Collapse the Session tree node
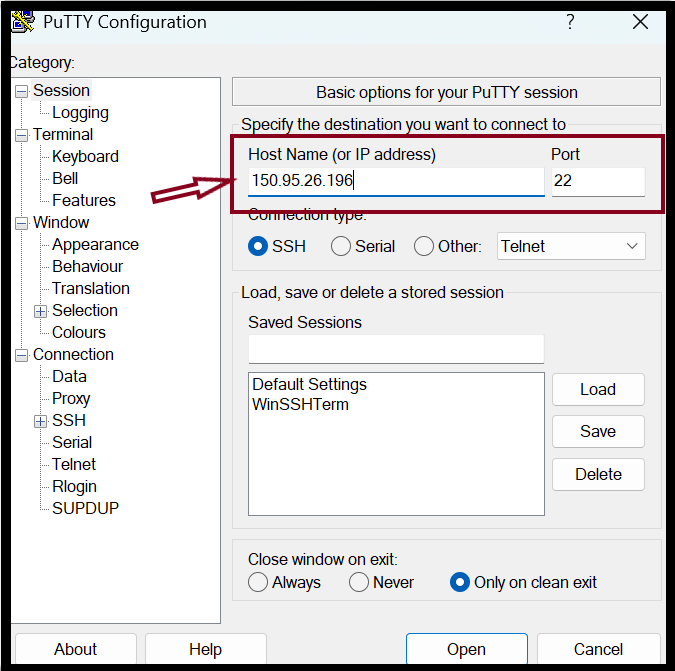Image resolution: width=675 pixels, height=671 pixels. [x=21, y=91]
